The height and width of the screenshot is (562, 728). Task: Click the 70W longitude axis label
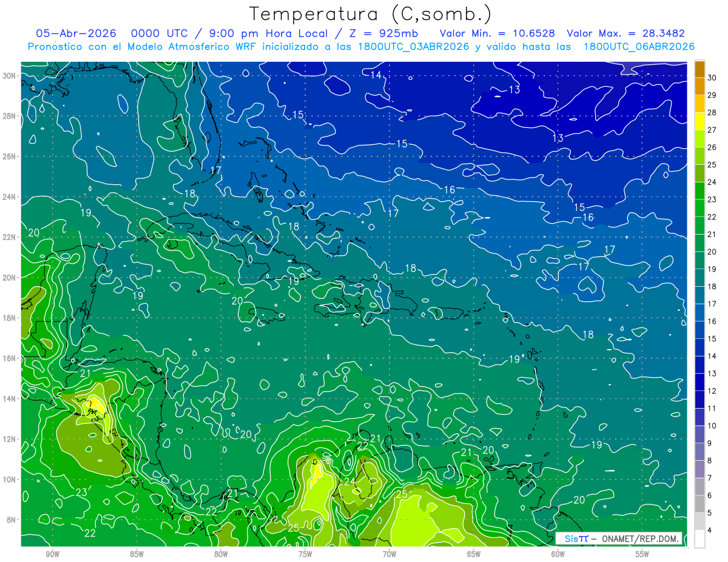tap(389, 554)
